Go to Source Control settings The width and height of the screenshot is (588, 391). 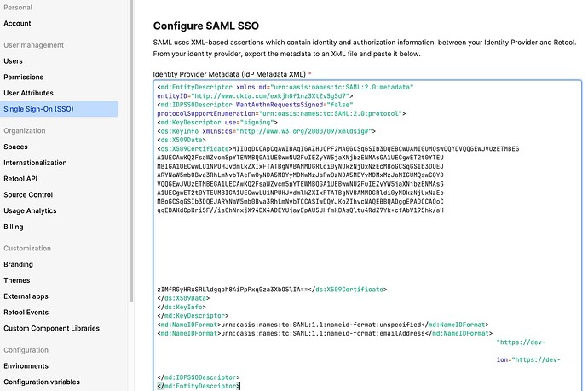point(28,195)
